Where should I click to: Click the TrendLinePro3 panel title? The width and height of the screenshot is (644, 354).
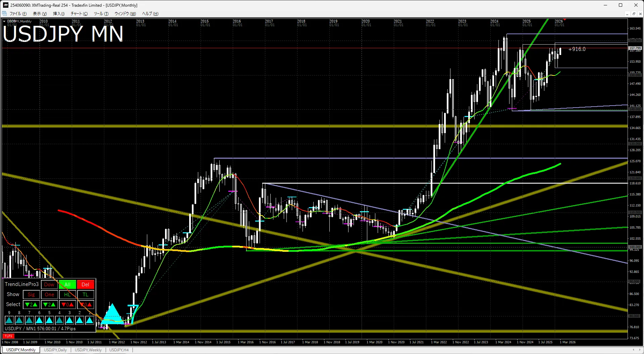(22, 284)
